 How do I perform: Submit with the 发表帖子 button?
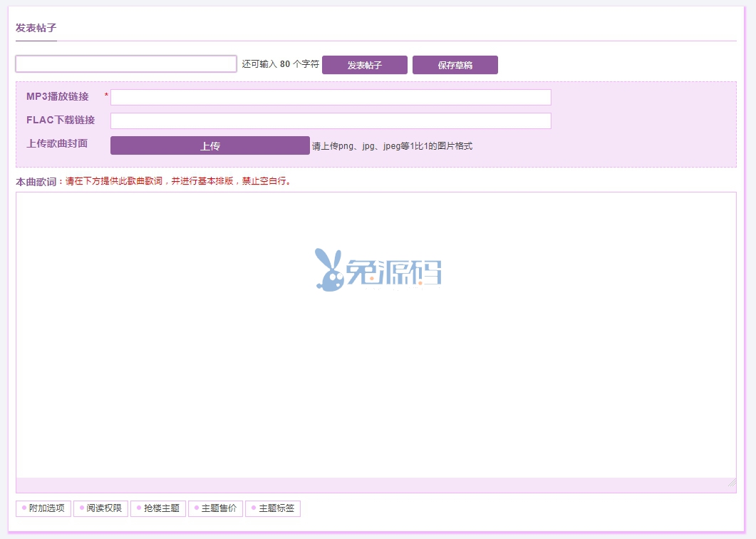coord(364,65)
